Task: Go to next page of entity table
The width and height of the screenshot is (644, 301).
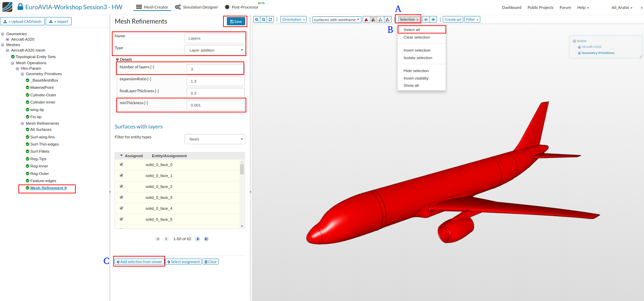Action: (x=198, y=239)
